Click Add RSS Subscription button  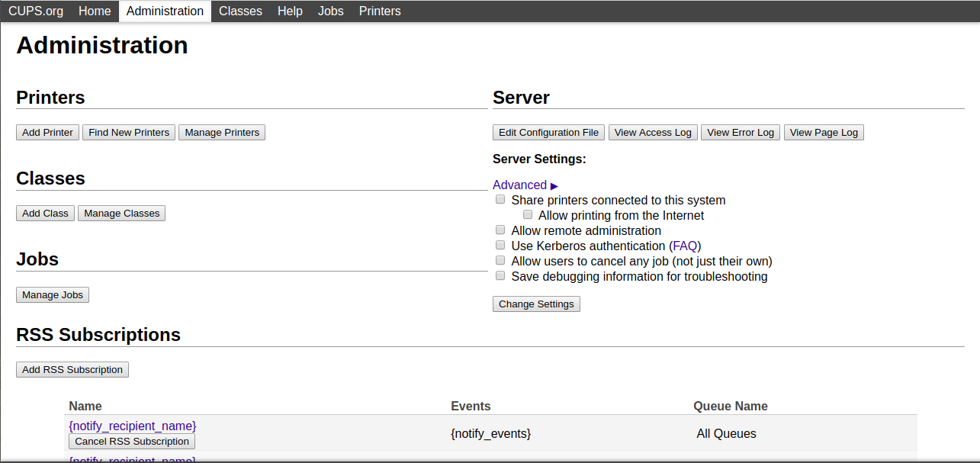coord(72,370)
